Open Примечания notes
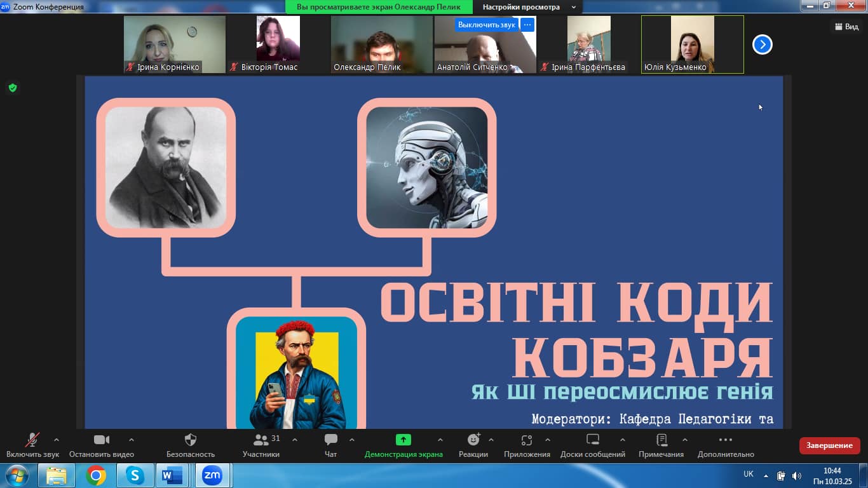 tap(661, 445)
